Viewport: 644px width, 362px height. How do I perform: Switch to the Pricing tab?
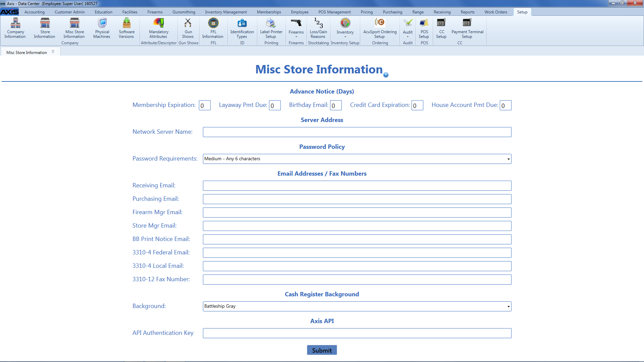367,12
